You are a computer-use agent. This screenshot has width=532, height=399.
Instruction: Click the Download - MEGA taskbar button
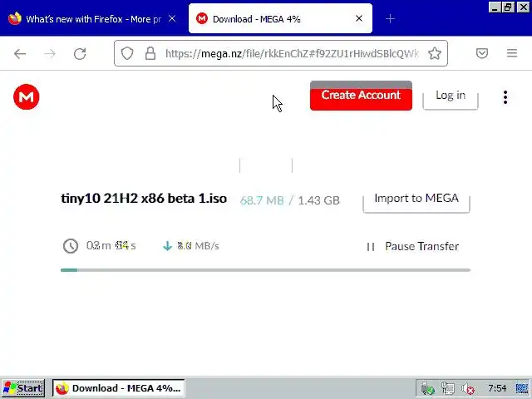click(x=118, y=388)
